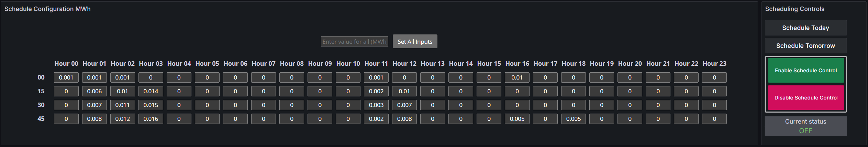
Task: Click the 'Hour 00' column header
Action: (66, 64)
